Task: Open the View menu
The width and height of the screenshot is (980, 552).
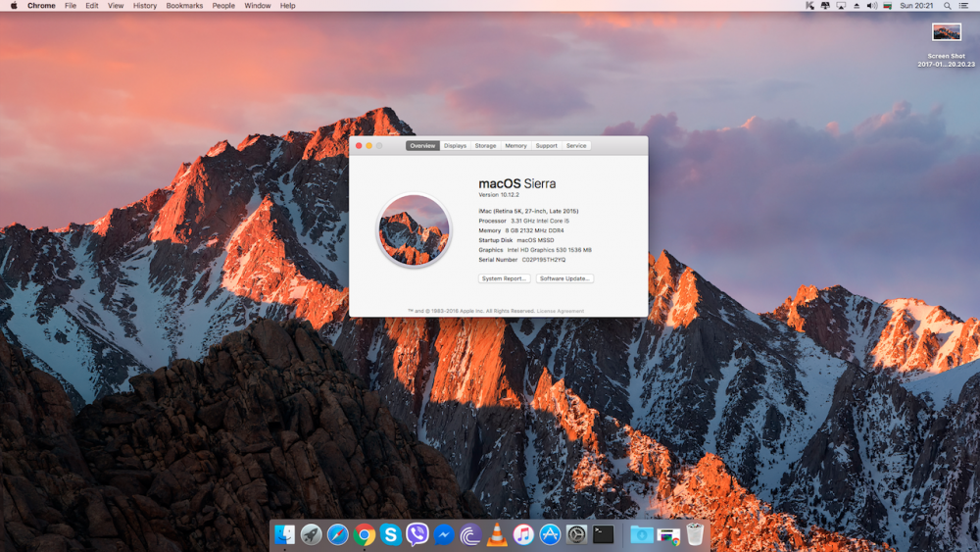Action: coord(116,6)
